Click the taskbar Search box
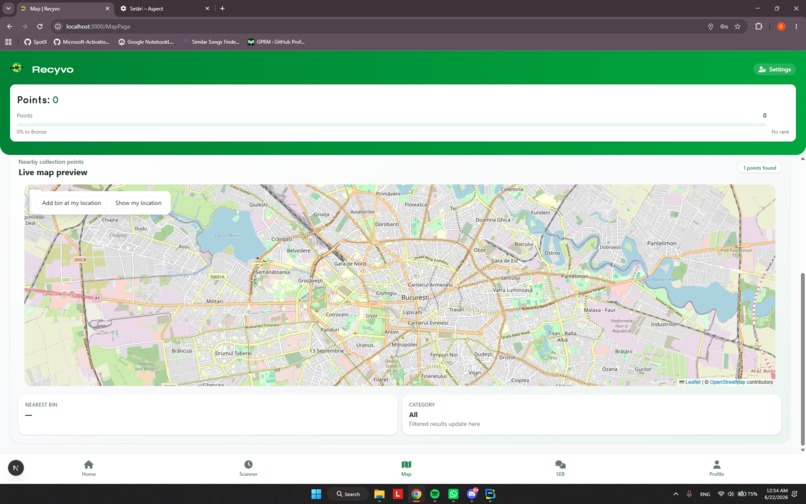Viewport: 806px width, 504px height. pos(348,494)
